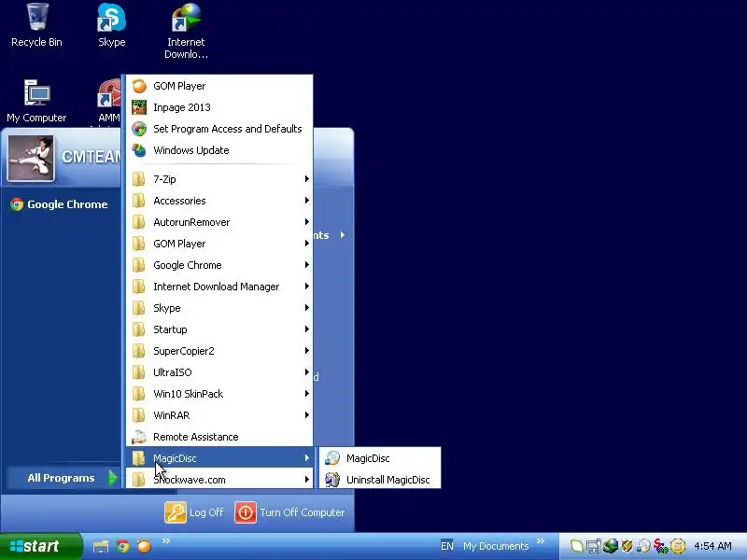The height and width of the screenshot is (560, 747).
Task: Click the first system tray icon
Action: pos(576,546)
